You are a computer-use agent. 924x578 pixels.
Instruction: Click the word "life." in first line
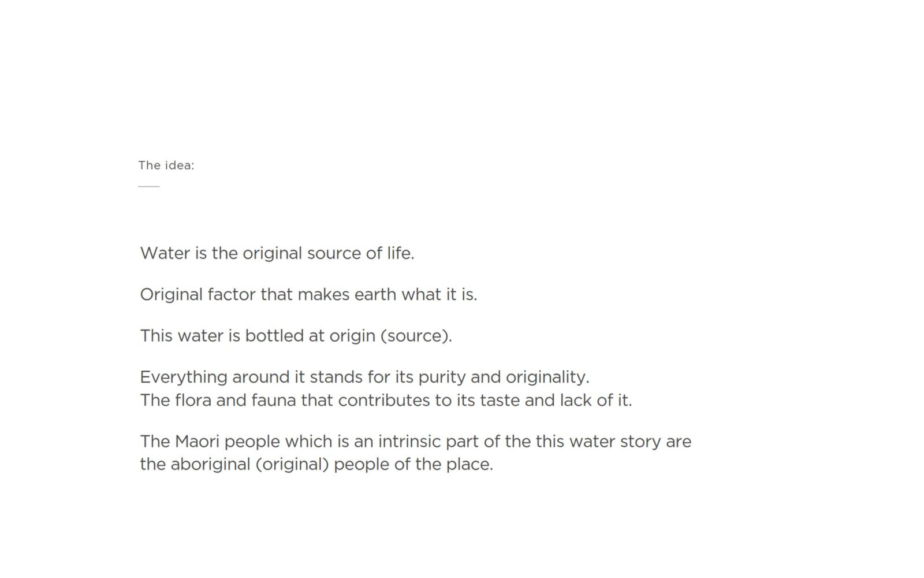coord(400,253)
